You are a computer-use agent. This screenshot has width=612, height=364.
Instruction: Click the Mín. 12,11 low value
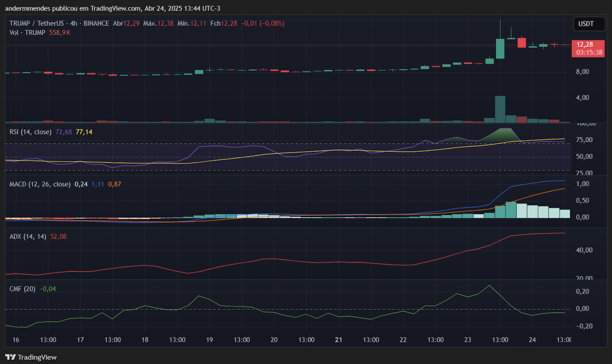tap(193, 23)
